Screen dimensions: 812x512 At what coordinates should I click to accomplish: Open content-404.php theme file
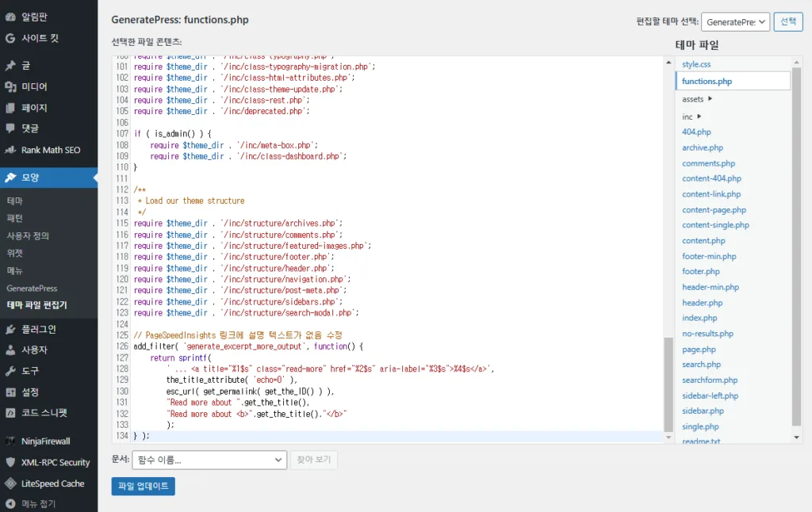pos(711,178)
